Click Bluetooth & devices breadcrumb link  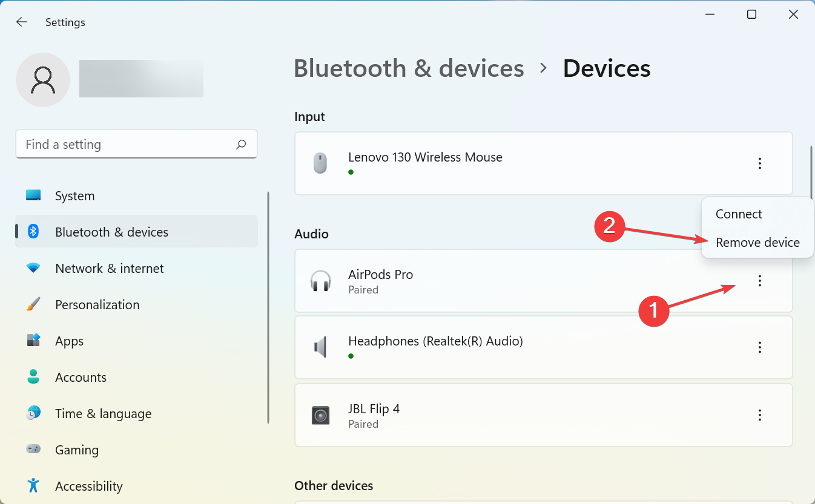click(x=409, y=68)
